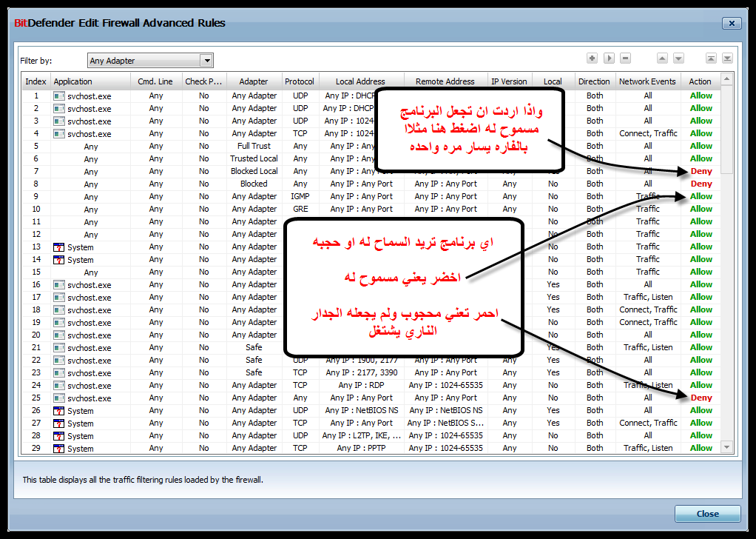This screenshot has height=539, width=756.
Task: Click the IP Version column header
Action: click(x=509, y=81)
